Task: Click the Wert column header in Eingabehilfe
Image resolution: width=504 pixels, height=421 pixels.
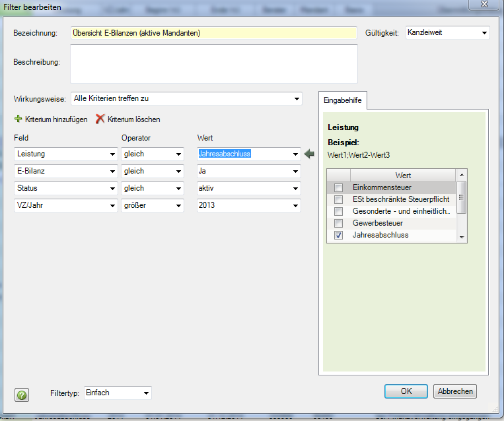Action: coord(403,176)
